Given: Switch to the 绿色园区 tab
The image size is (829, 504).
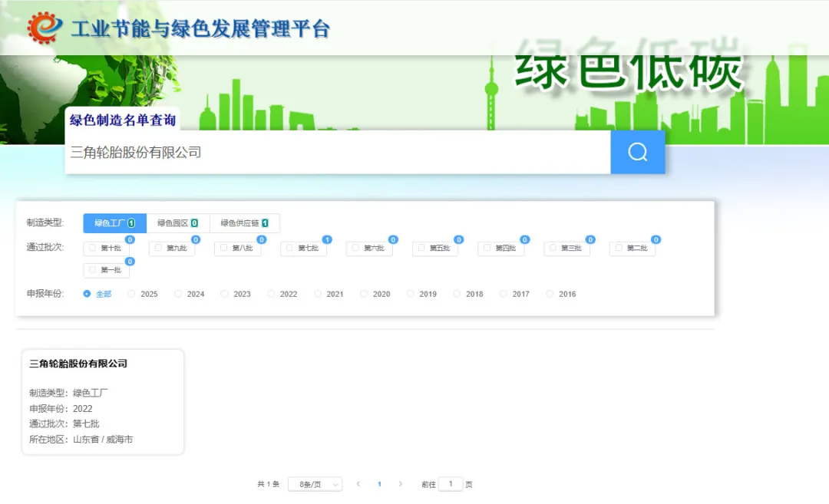Looking at the screenshot, I should tap(177, 223).
